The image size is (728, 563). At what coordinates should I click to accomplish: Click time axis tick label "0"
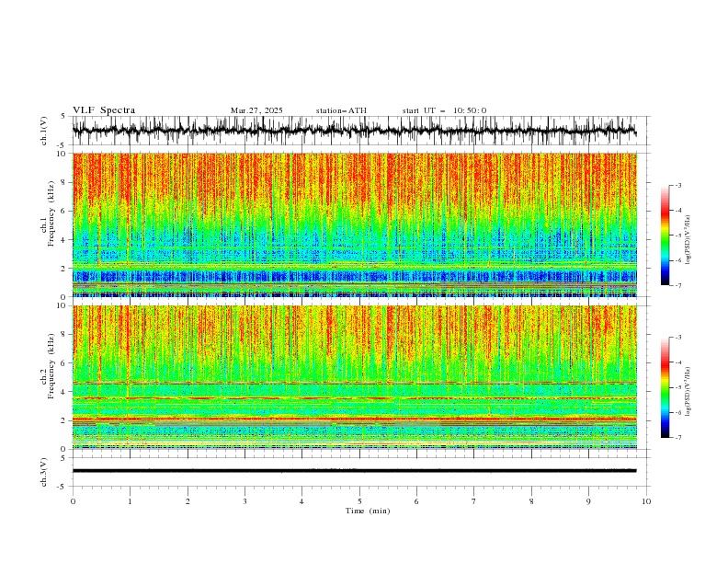pyautogui.click(x=73, y=501)
